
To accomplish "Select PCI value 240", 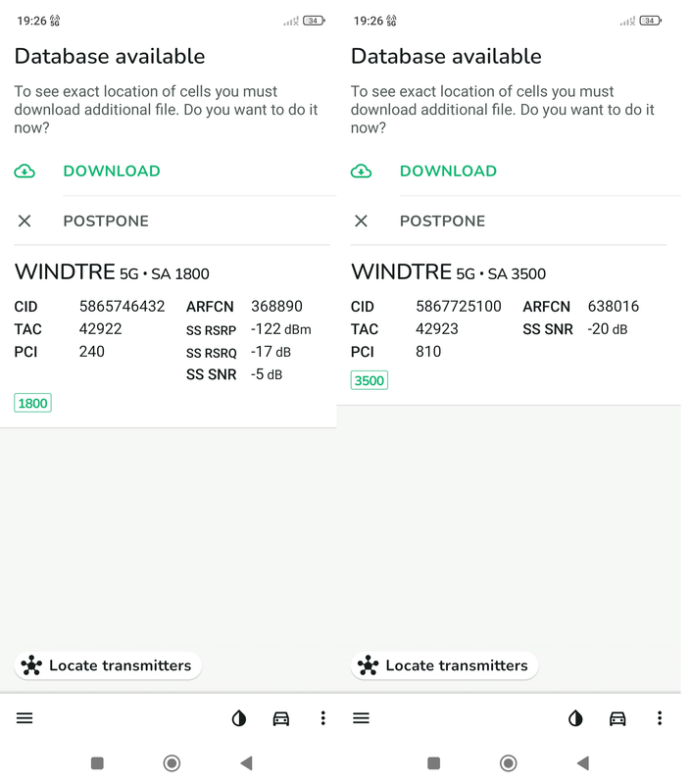I will pyautogui.click(x=91, y=352).
